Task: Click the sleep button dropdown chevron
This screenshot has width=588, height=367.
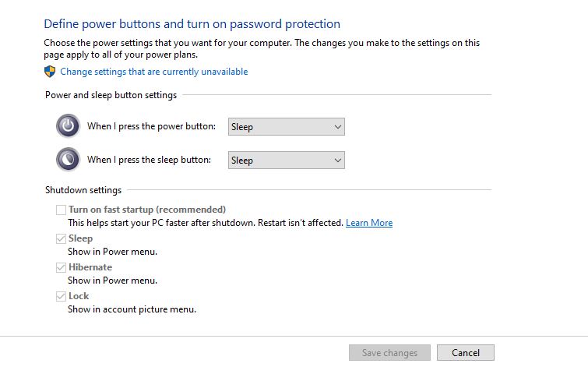Action: [337, 161]
